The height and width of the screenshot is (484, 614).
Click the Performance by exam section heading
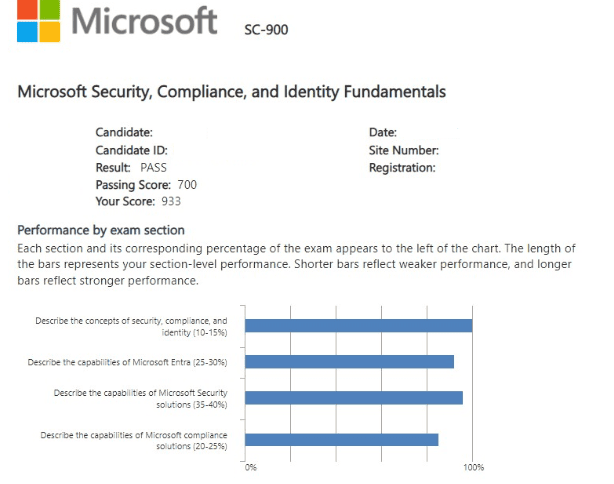[x=101, y=229]
